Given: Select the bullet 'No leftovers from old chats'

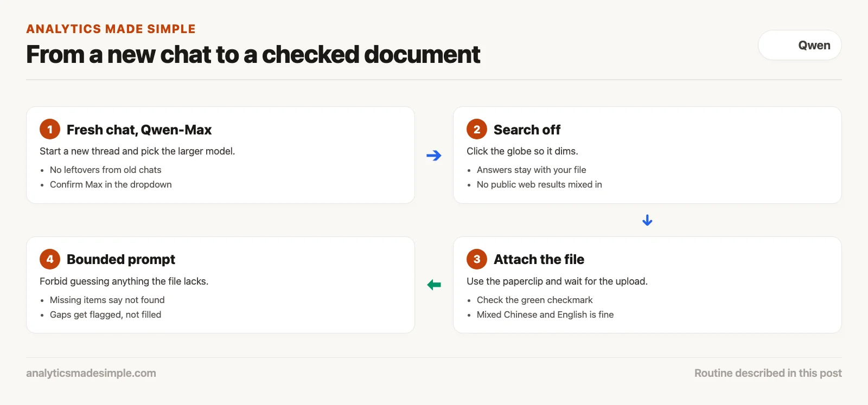Looking at the screenshot, I should click(x=105, y=170).
